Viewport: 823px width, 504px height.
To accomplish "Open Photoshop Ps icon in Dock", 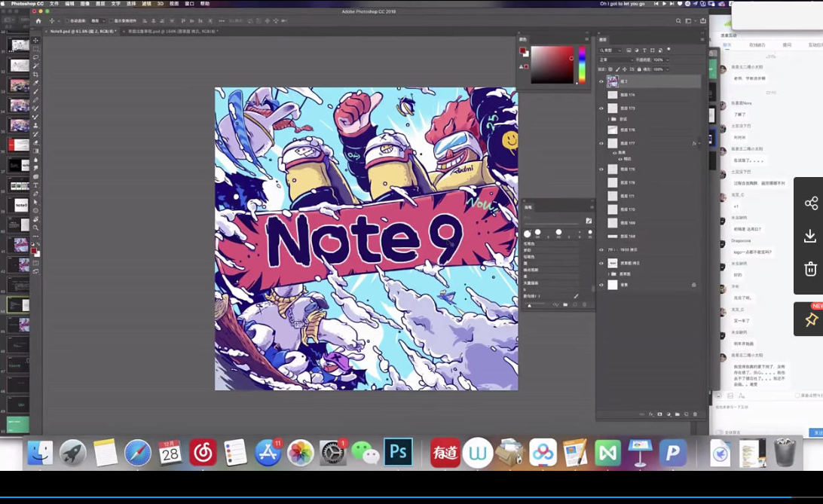I will pos(398,452).
